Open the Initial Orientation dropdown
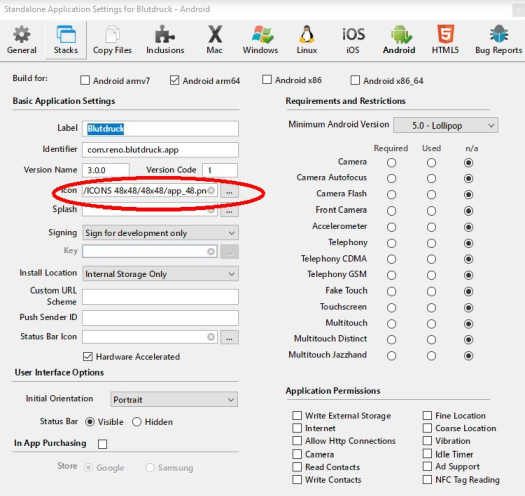Screen dimensions: 525x496 coord(174,399)
